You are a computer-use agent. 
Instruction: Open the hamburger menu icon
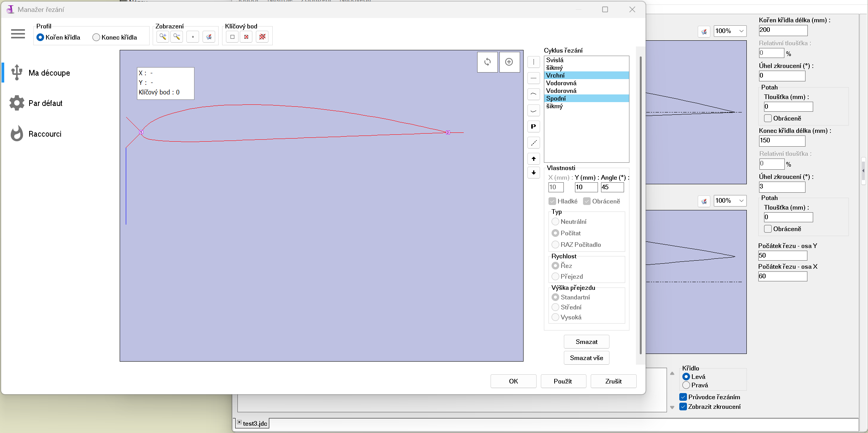pos(18,34)
